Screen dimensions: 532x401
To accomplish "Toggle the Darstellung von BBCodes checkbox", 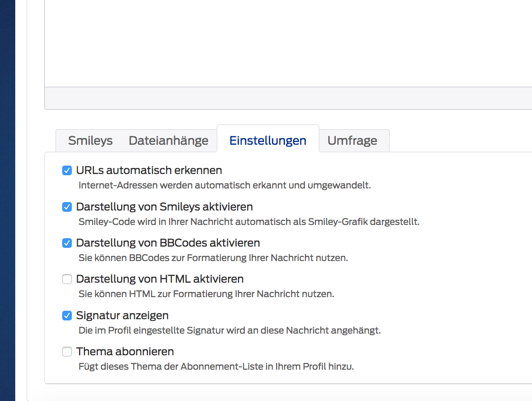I will coord(67,243).
